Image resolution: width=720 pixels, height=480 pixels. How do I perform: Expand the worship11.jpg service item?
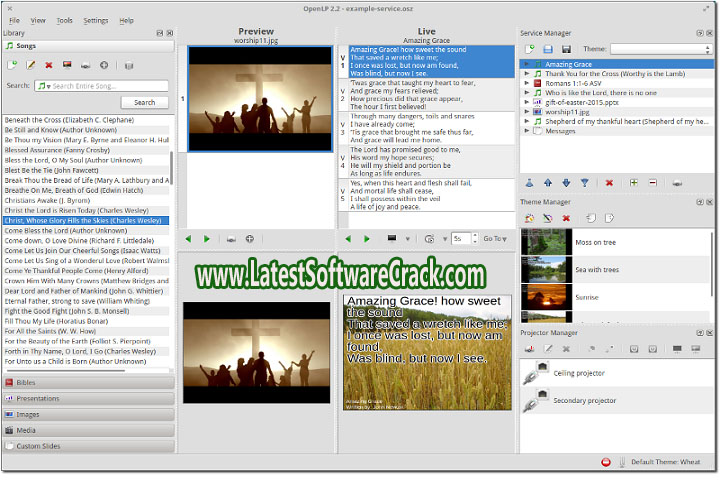[x=527, y=112]
